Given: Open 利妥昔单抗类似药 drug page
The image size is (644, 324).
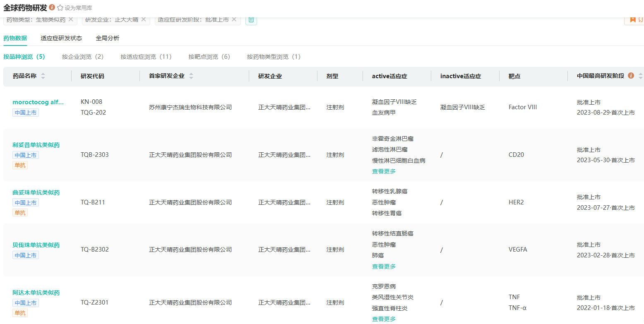Looking at the screenshot, I should coord(36,145).
